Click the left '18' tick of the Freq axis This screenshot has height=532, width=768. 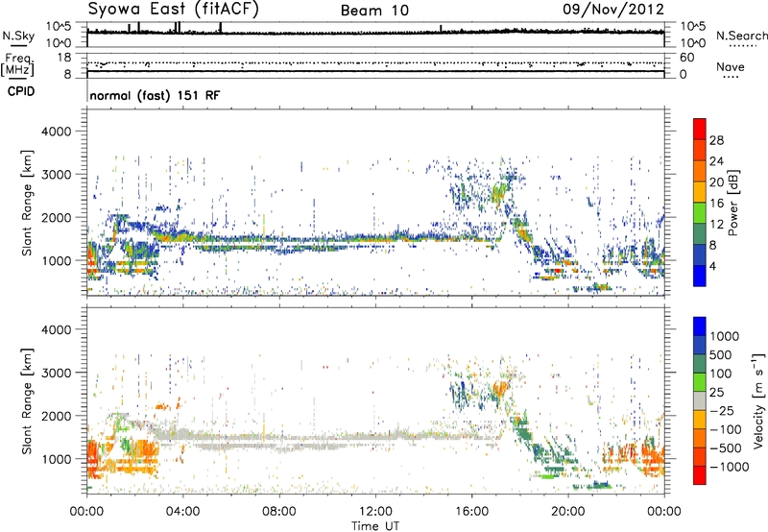(64, 58)
